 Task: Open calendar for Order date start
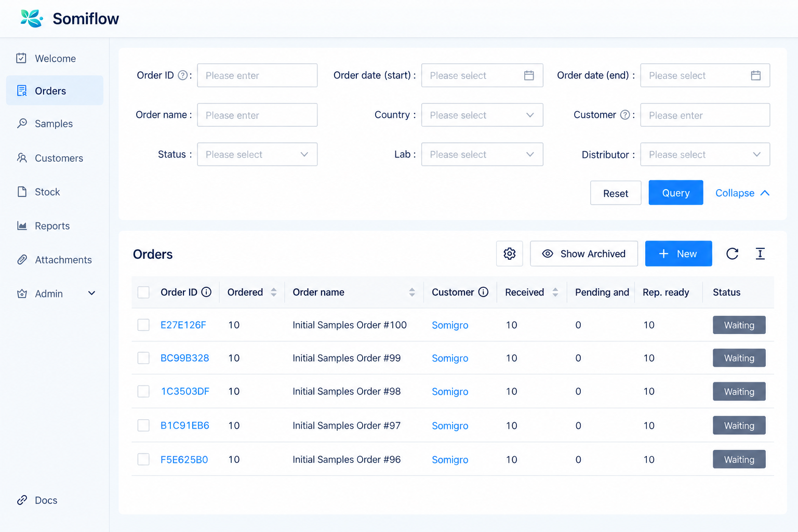click(x=529, y=75)
